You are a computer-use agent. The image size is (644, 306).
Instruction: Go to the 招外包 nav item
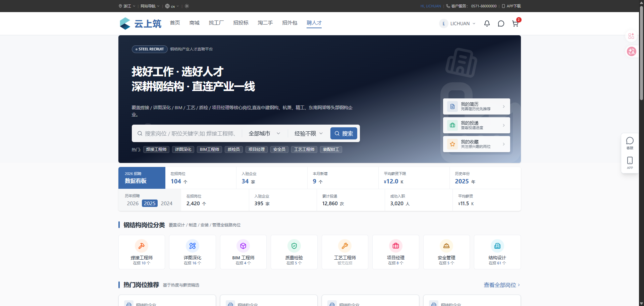[x=290, y=23]
